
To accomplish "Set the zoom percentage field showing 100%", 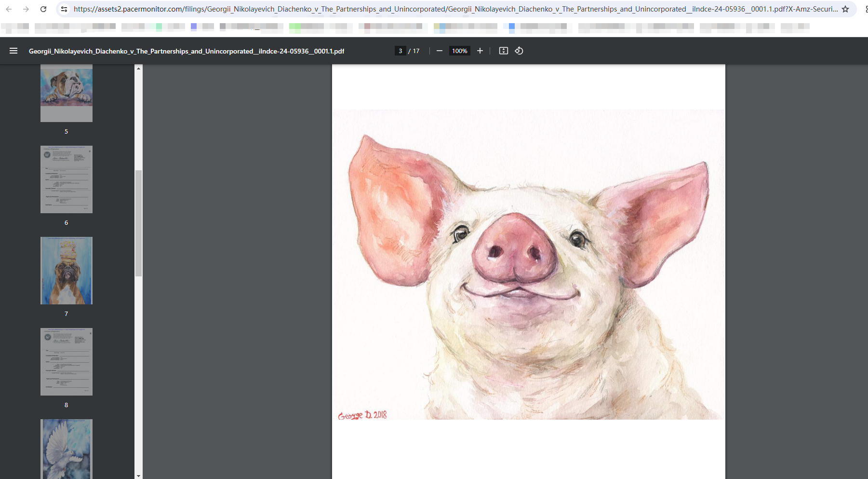I will point(460,51).
